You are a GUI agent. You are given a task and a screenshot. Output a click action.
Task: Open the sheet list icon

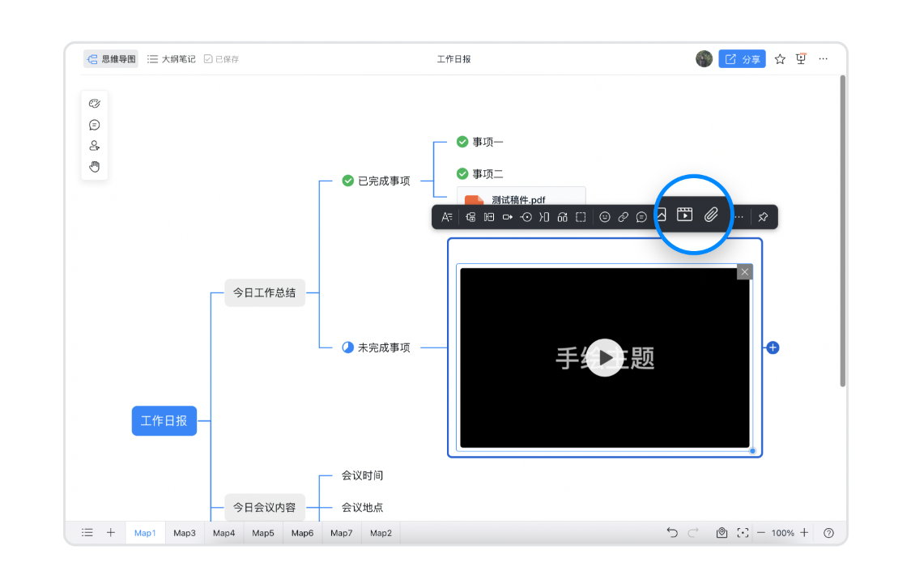(87, 532)
